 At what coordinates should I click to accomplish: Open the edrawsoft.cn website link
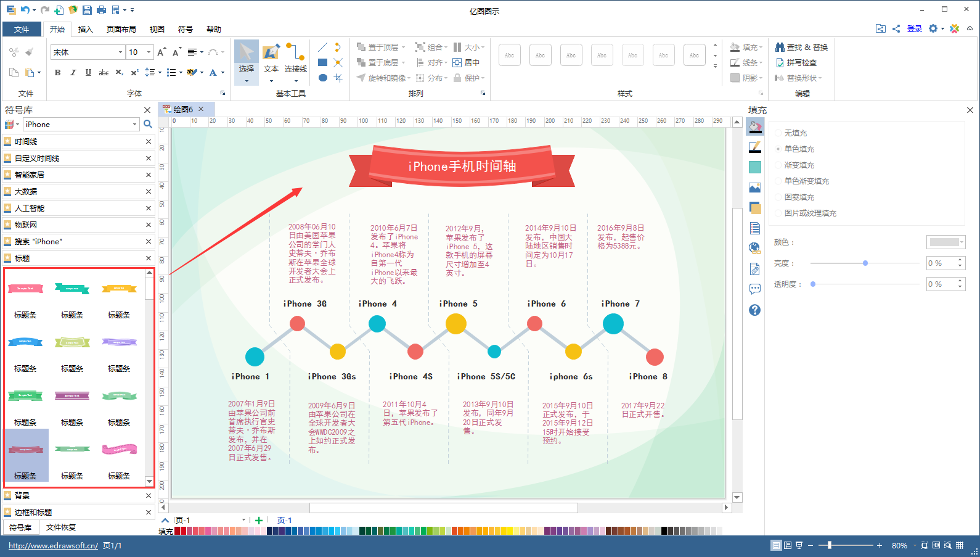tap(53, 546)
